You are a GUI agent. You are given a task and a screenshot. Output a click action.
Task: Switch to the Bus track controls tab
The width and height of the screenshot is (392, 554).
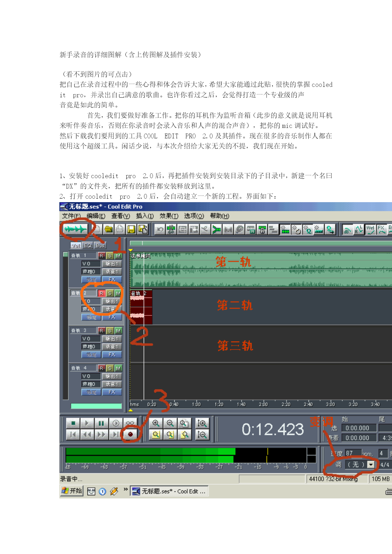click(x=100, y=245)
